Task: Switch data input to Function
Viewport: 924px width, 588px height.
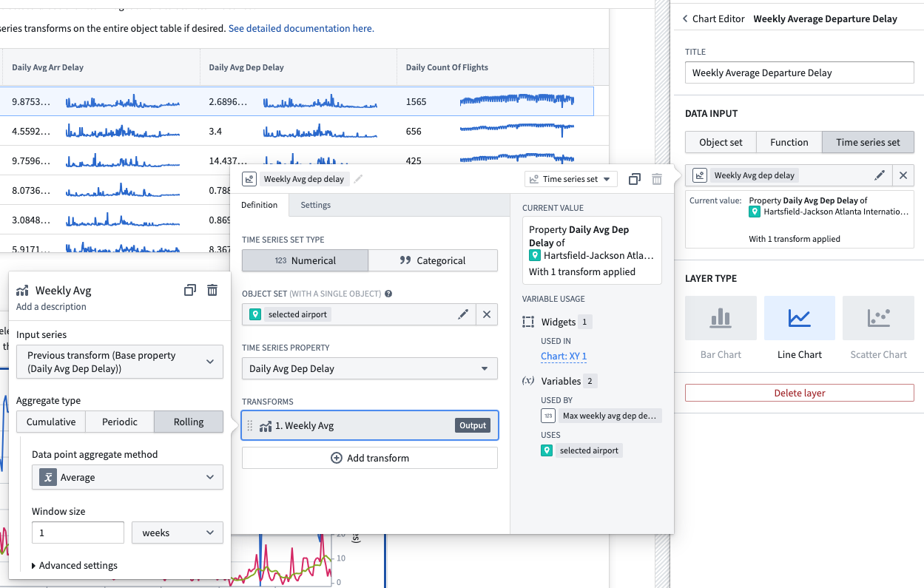Action: click(x=789, y=142)
